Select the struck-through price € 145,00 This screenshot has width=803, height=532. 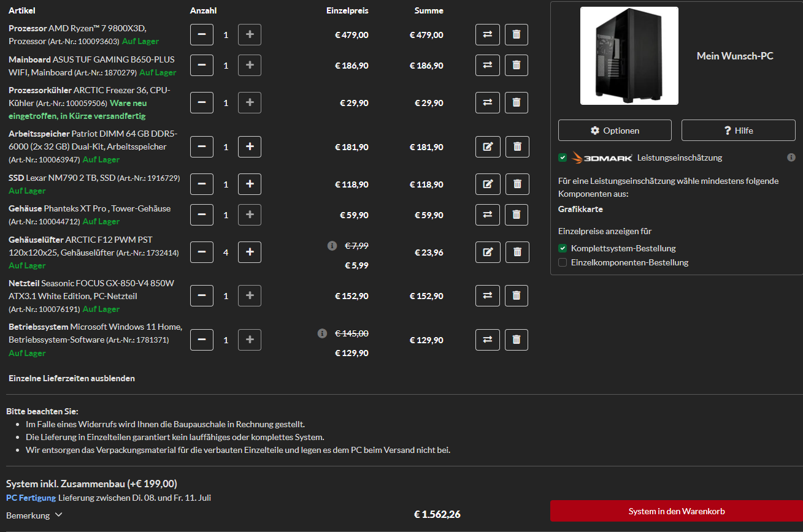(352, 333)
